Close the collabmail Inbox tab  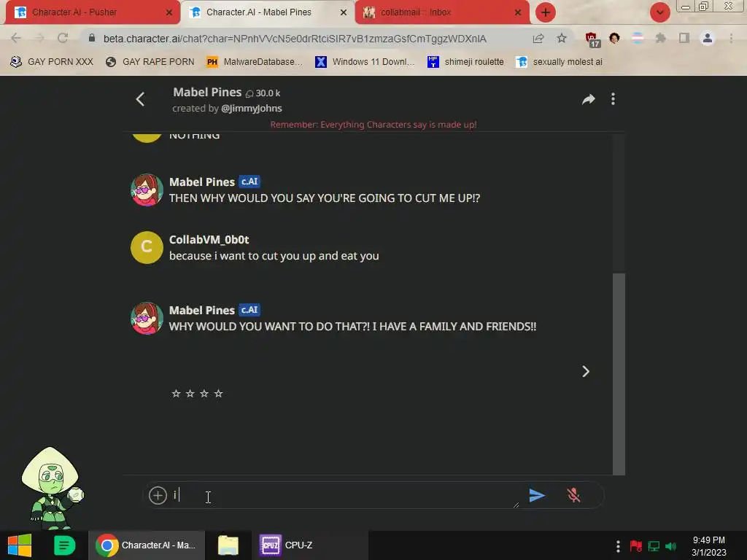tap(518, 13)
